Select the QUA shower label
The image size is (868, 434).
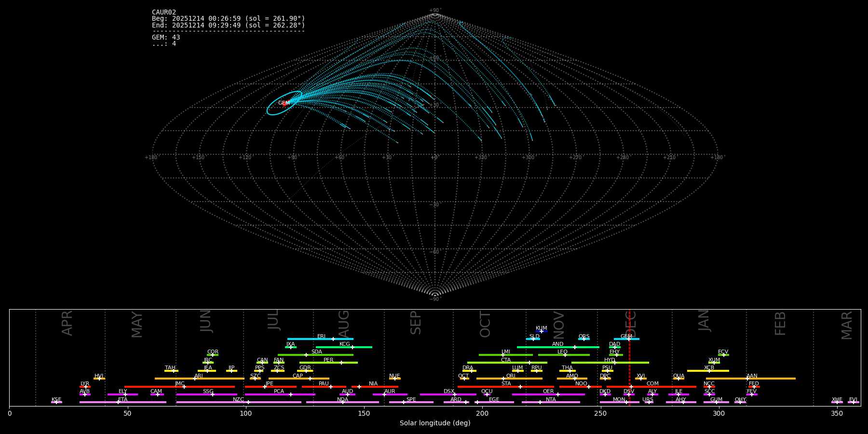pos(678,376)
